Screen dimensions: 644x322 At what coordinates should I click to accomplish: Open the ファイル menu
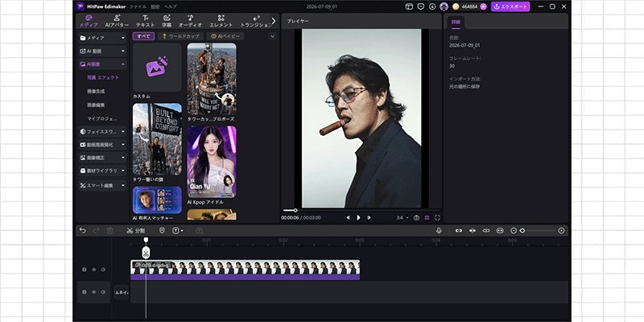[x=137, y=6]
